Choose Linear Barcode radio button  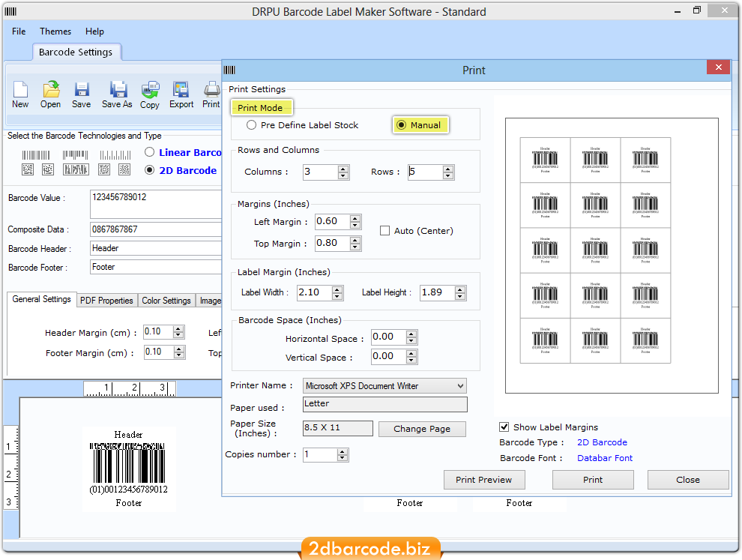click(x=150, y=152)
